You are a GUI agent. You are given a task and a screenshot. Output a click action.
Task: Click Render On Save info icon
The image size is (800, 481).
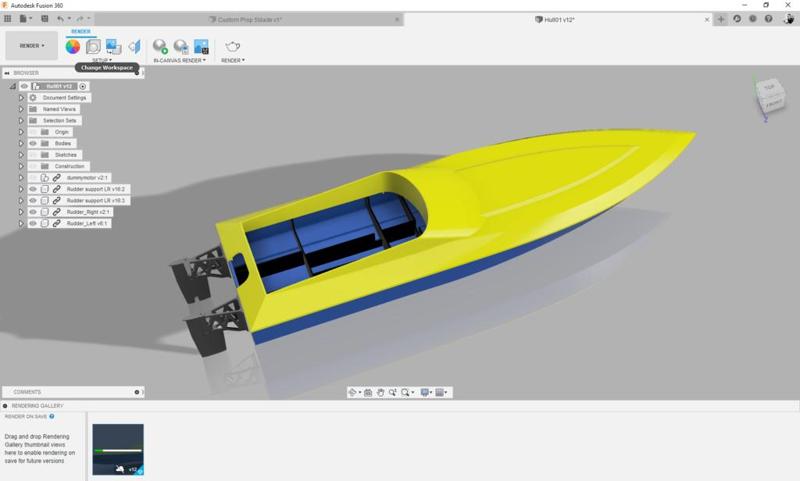[x=52, y=416]
